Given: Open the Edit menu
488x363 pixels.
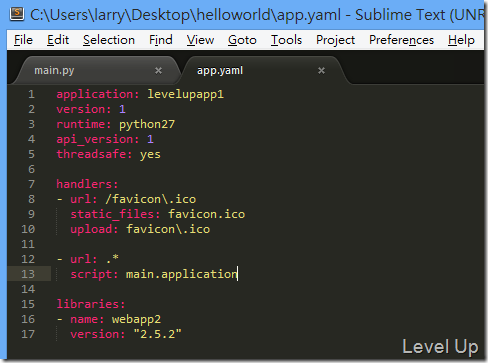Looking at the screenshot, I should coord(58,40).
